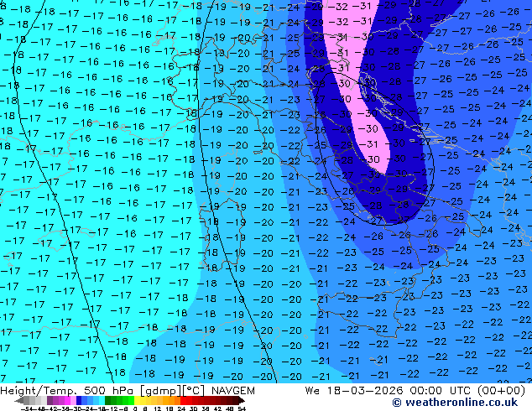Click the -54 legend scale label

(27, 408)
